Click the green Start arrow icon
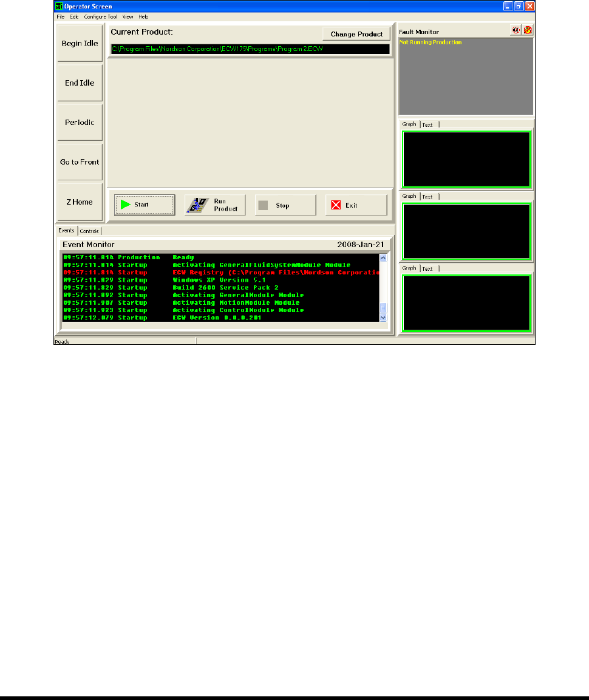589x700 pixels. point(126,205)
